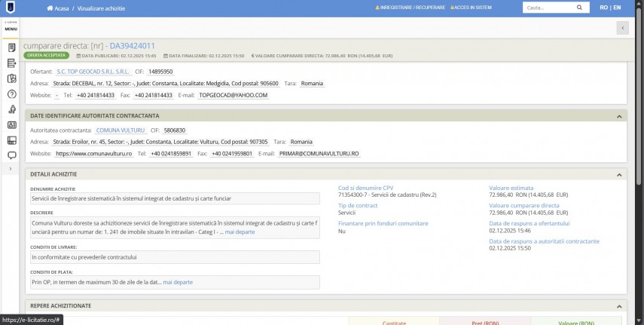Viewport: 644px width, 325px height.
Task: Click the ID card icon in sidebar
Action: pyautogui.click(x=11, y=125)
